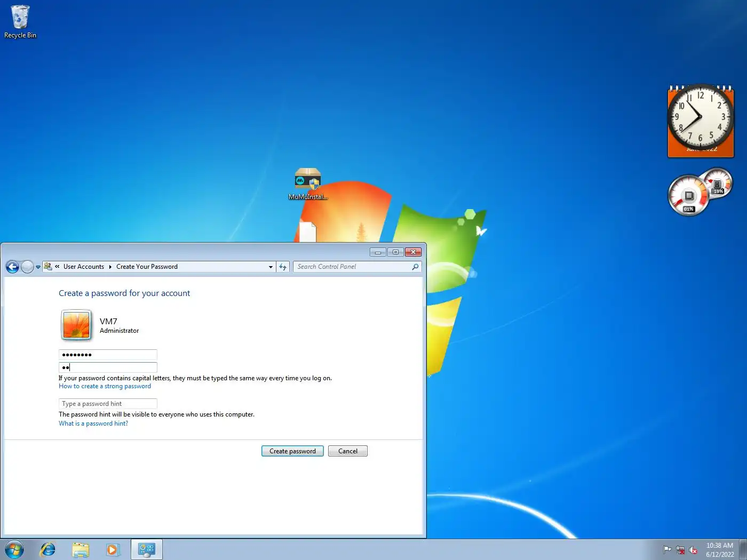Screen dimensions: 747x560
Task: Click the Create a password for your account heading
Action: [124, 293]
